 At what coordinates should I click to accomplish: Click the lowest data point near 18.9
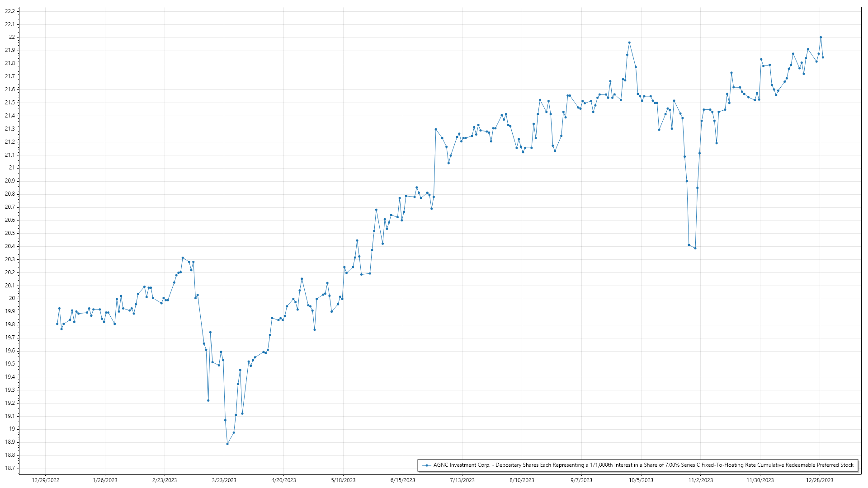tap(227, 444)
